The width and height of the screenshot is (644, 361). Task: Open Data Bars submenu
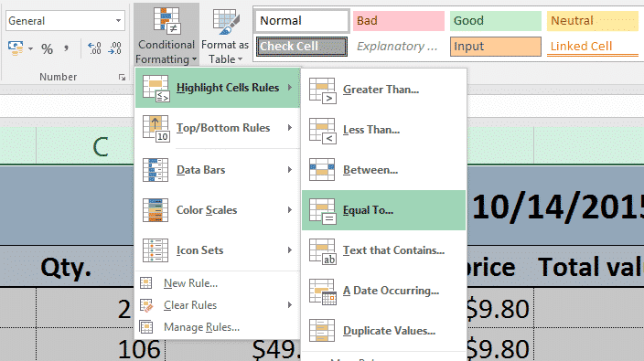point(218,170)
